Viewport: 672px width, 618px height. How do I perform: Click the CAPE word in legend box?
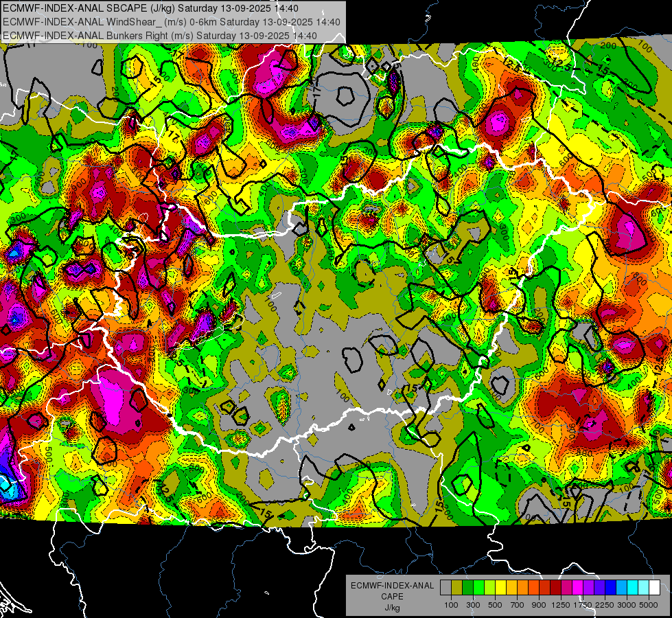pos(392,597)
